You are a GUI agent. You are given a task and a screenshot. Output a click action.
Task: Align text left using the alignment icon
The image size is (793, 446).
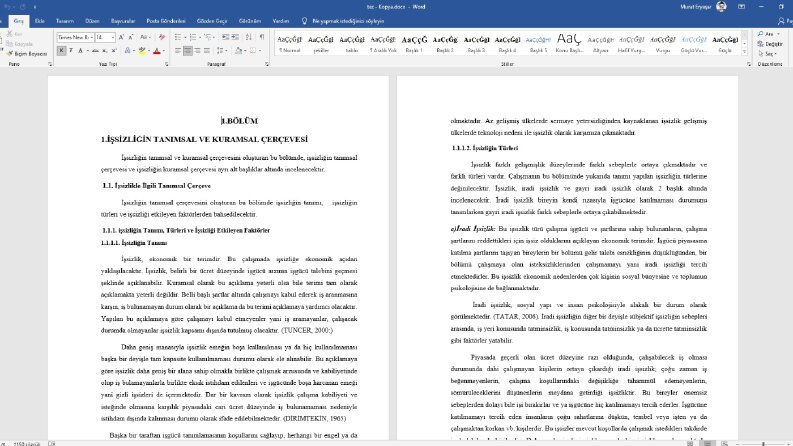click(178, 51)
